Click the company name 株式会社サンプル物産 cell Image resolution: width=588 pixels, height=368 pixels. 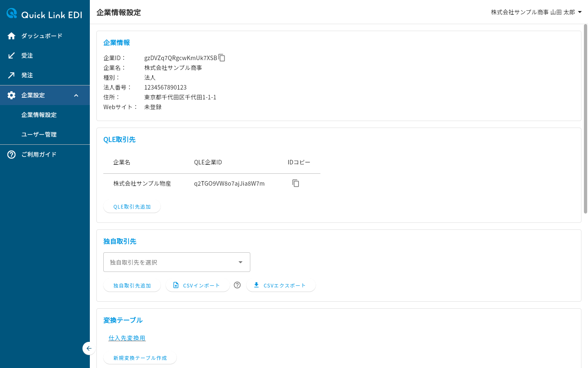pos(142,184)
